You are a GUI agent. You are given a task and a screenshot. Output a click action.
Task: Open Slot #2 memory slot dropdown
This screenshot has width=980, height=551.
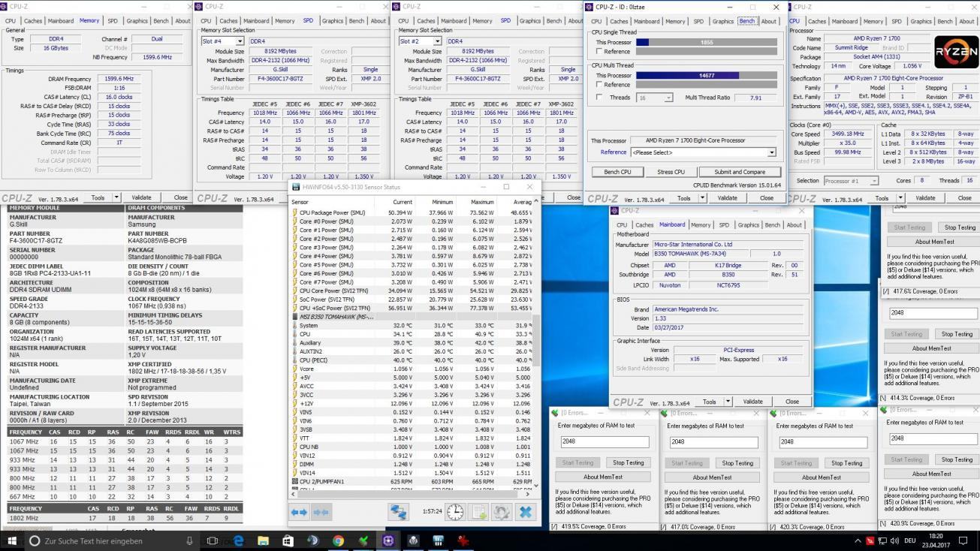click(438, 41)
